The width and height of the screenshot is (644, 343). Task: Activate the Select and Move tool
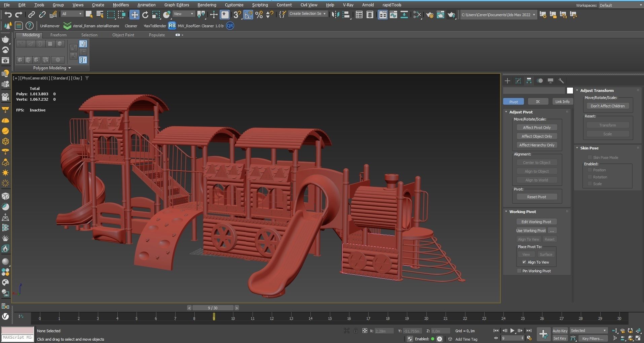[x=135, y=14]
